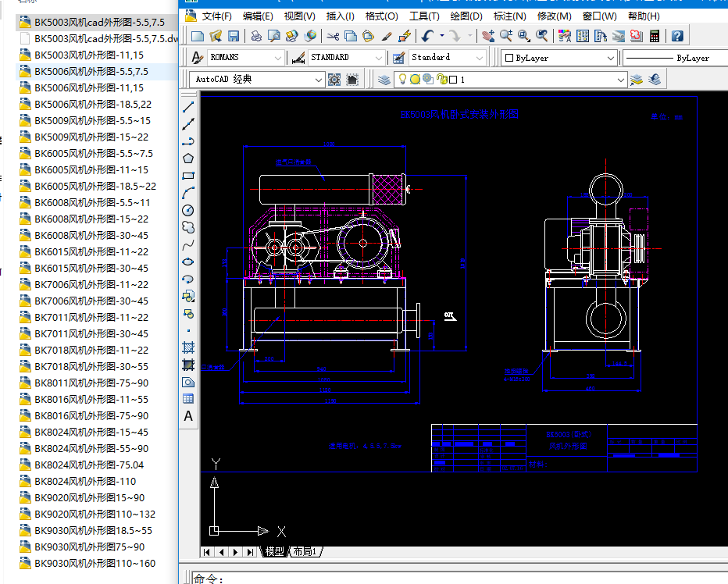Expand the ROMANS text style dropdown
This screenshot has height=584, width=728.
pos(278,58)
